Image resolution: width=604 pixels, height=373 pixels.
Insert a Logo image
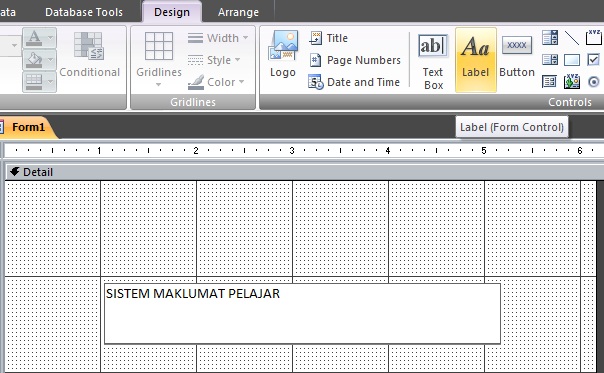coord(283,54)
